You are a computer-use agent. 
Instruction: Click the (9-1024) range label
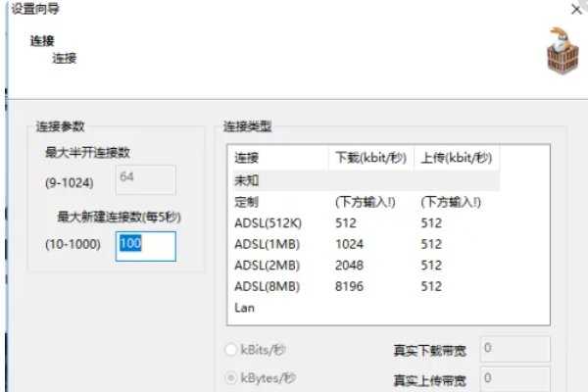click(x=70, y=182)
